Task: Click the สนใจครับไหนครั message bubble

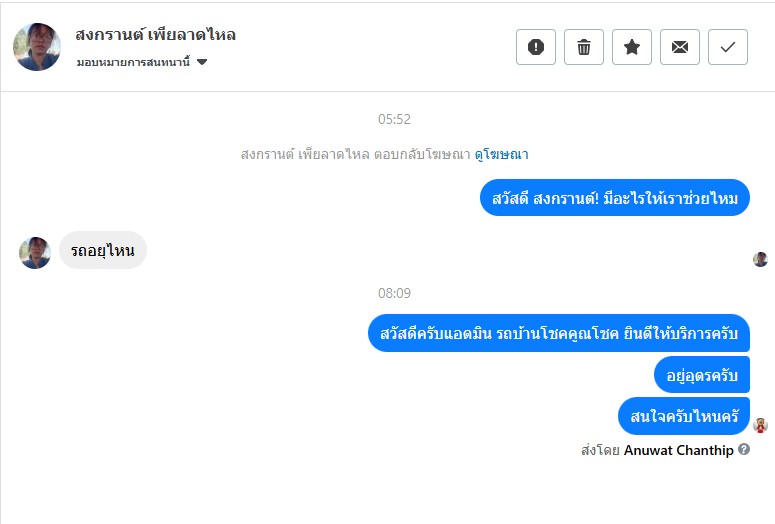Action: point(684,416)
